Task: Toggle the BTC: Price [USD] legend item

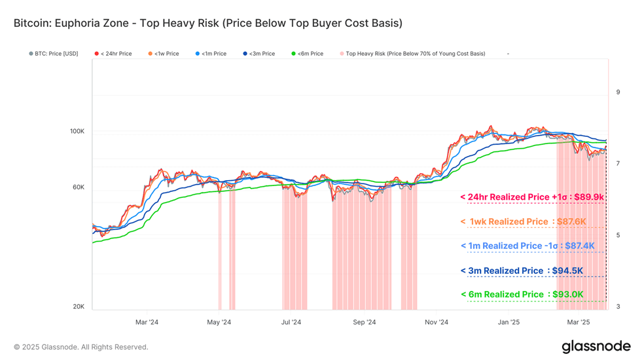Action: 54,54
